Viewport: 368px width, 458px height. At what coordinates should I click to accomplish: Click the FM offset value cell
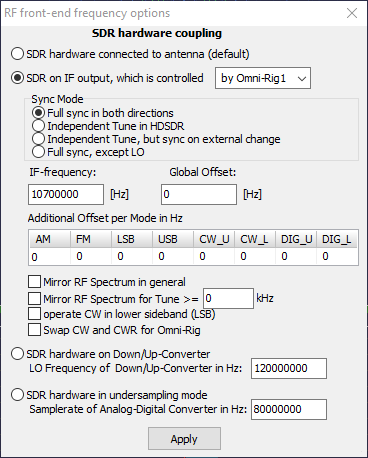(91, 257)
